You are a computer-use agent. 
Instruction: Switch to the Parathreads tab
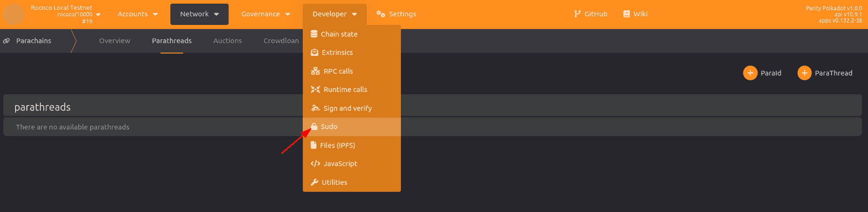[172, 41]
